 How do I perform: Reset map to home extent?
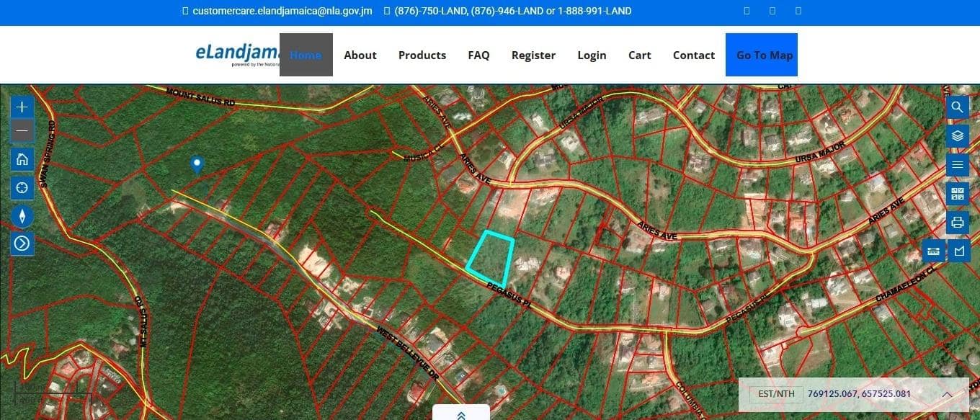coord(22,159)
